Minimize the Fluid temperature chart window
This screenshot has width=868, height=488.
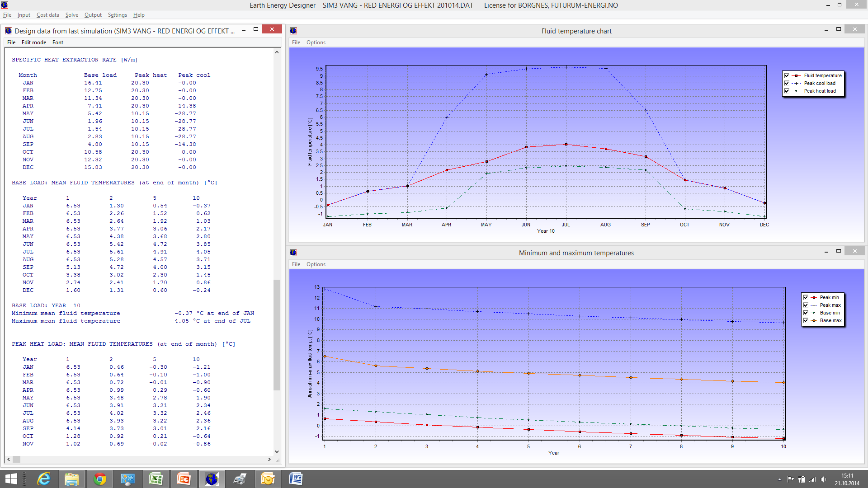(x=826, y=29)
